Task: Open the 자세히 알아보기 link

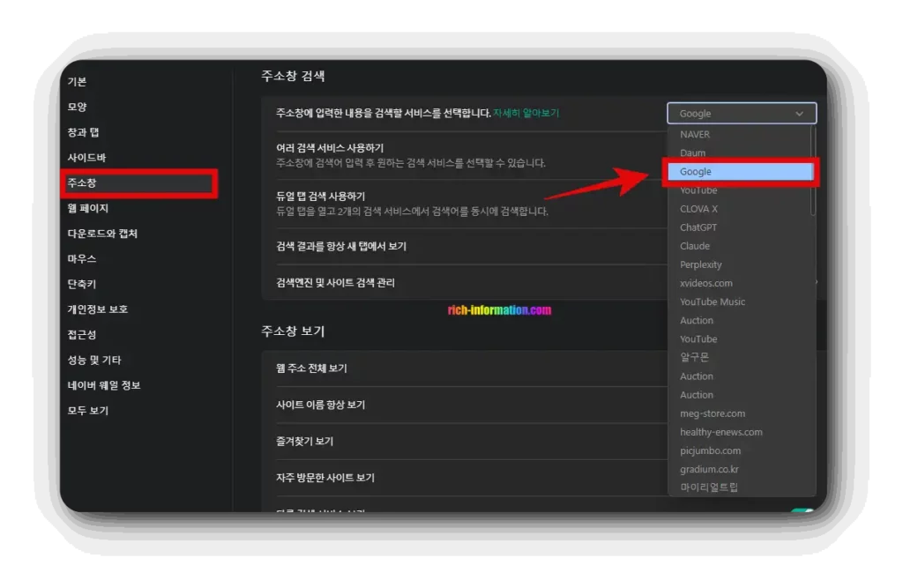Action: pyautogui.click(x=526, y=113)
